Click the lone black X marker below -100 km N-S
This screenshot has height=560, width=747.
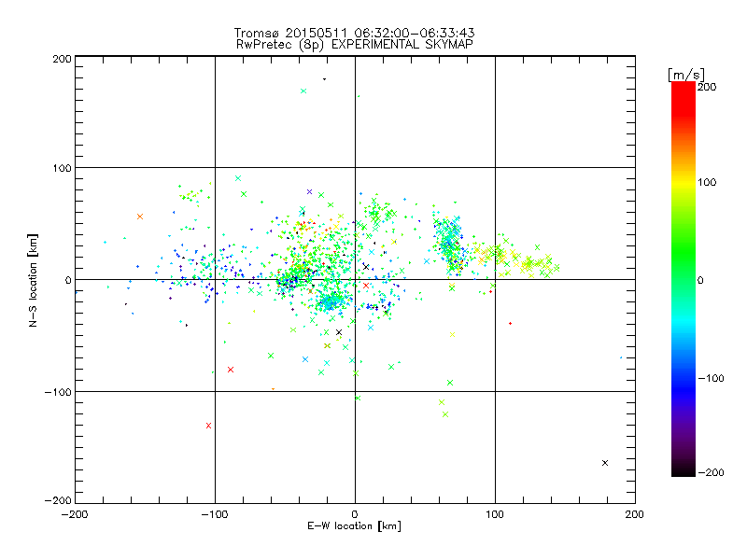point(605,463)
